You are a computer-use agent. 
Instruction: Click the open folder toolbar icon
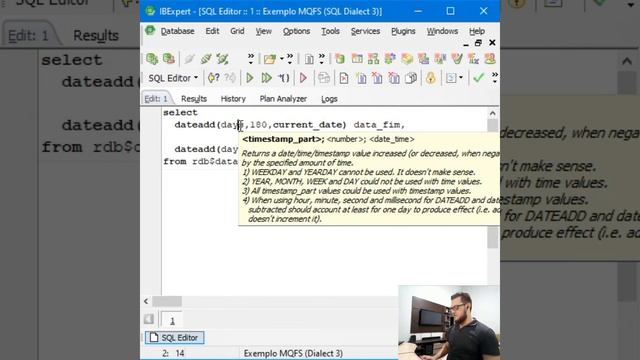pyautogui.click(x=270, y=59)
